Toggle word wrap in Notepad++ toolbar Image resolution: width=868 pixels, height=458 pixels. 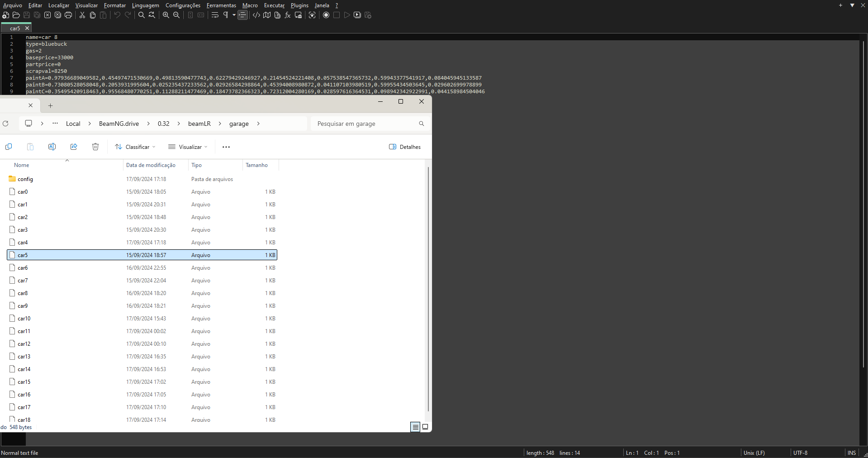tap(215, 15)
